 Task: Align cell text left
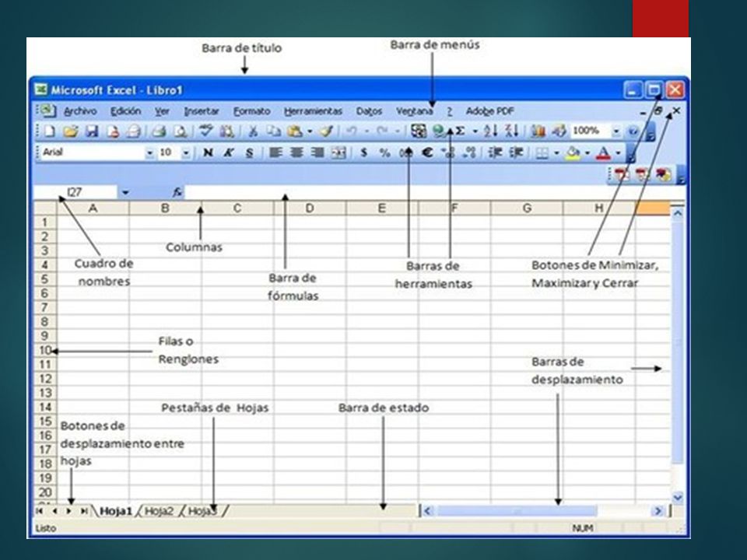click(x=275, y=152)
